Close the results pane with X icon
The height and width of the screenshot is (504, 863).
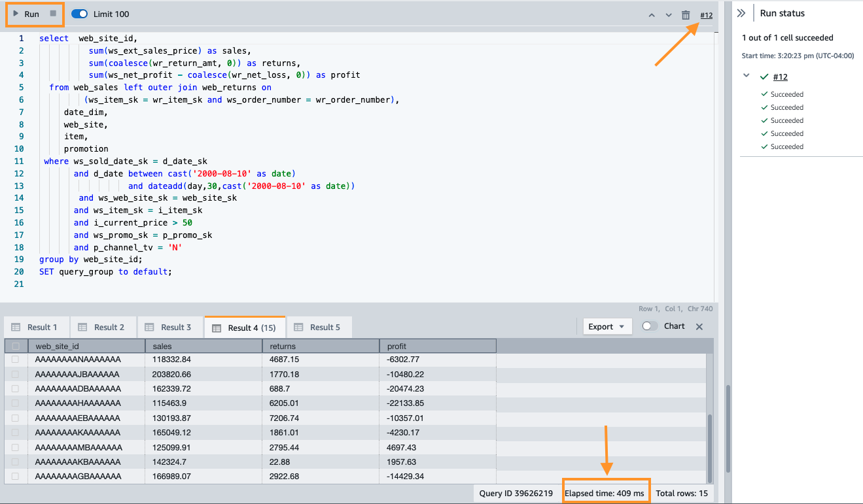pos(699,327)
